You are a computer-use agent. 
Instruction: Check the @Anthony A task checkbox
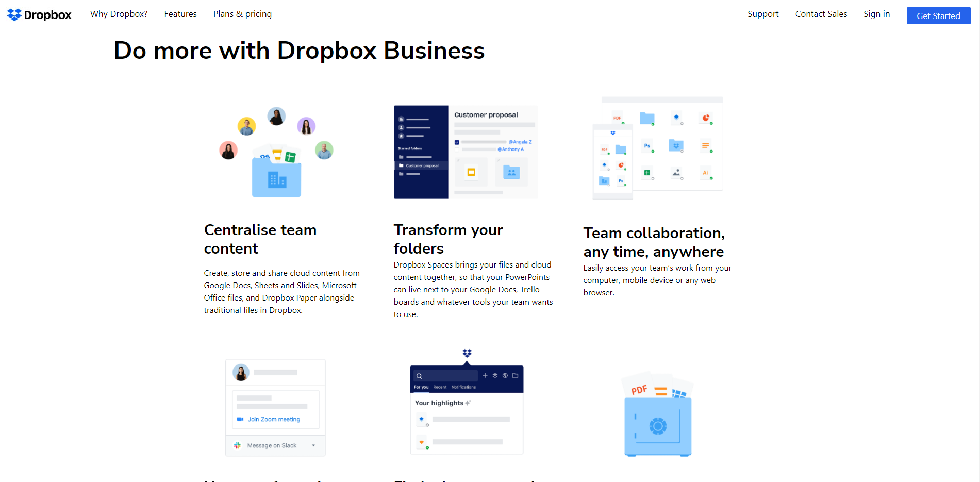pos(457,149)
